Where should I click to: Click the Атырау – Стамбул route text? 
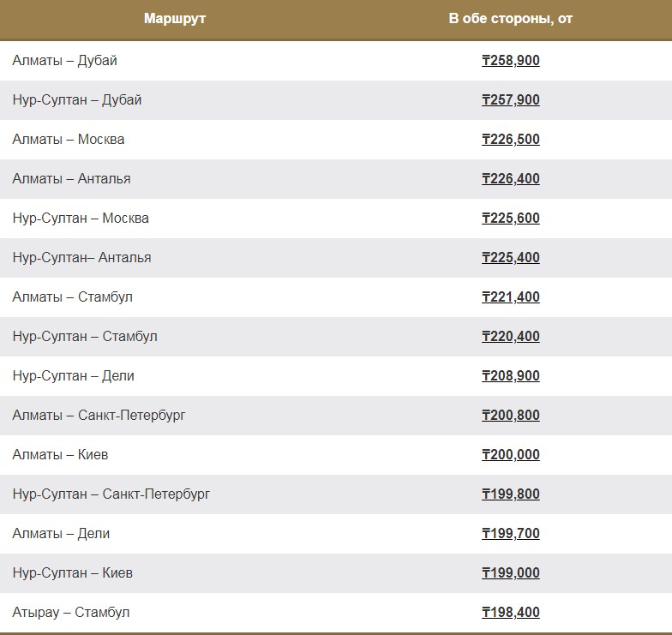pyautogui.click(x=71, y=613)
